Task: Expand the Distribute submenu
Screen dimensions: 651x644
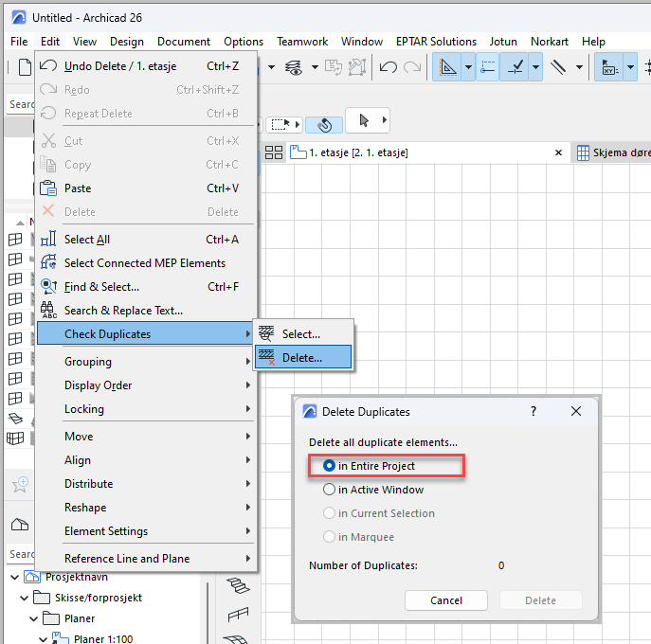Action: (146, 484)
